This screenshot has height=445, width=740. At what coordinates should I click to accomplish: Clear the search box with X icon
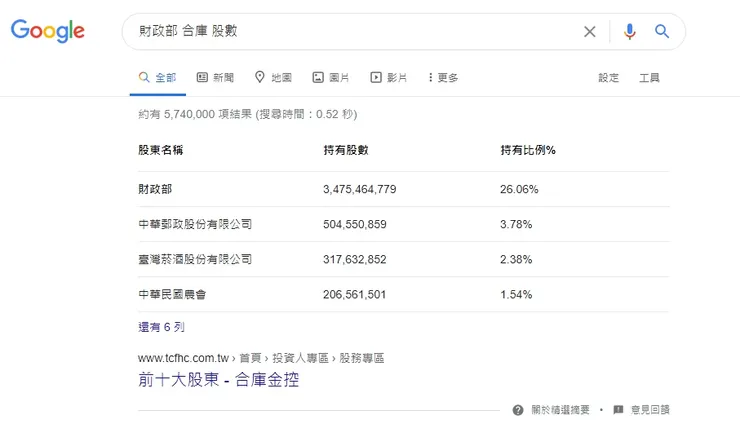coord(589,32)
